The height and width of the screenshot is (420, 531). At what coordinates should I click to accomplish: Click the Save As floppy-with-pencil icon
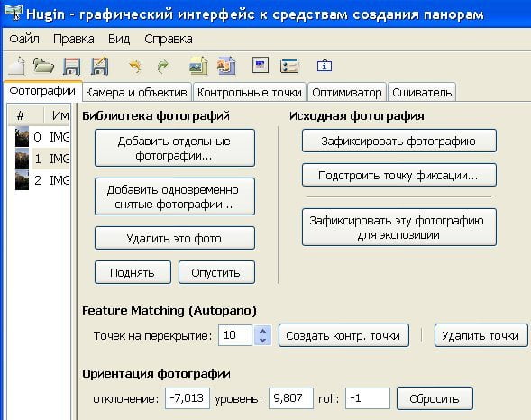pyautogui.click(x=99, y=66)
